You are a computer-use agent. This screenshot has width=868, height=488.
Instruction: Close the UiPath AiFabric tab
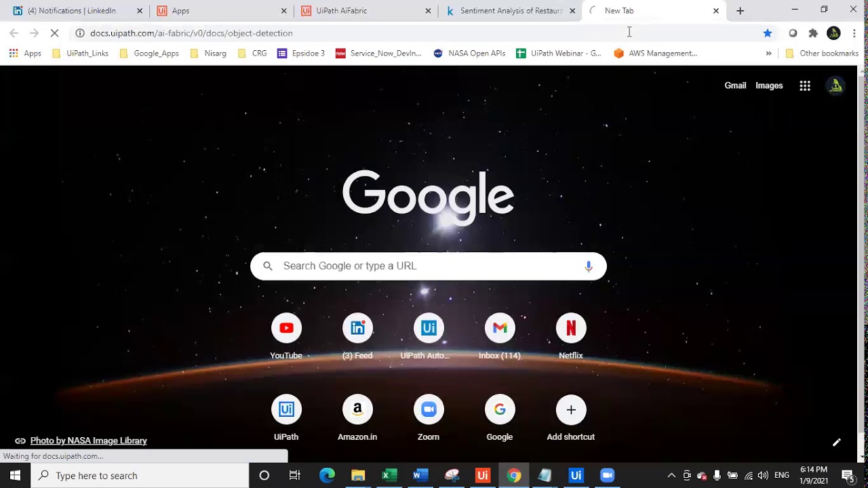428,11
